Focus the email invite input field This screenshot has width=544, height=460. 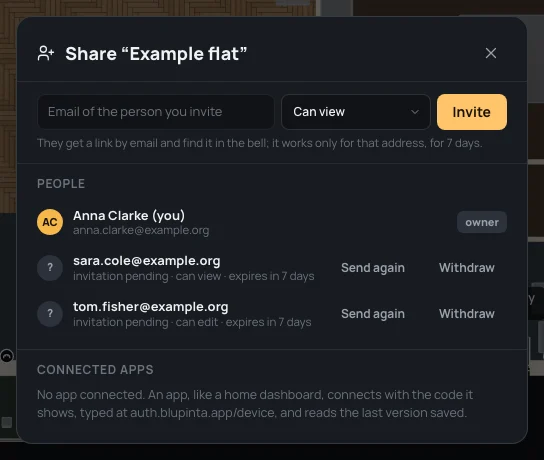[156, 112]
